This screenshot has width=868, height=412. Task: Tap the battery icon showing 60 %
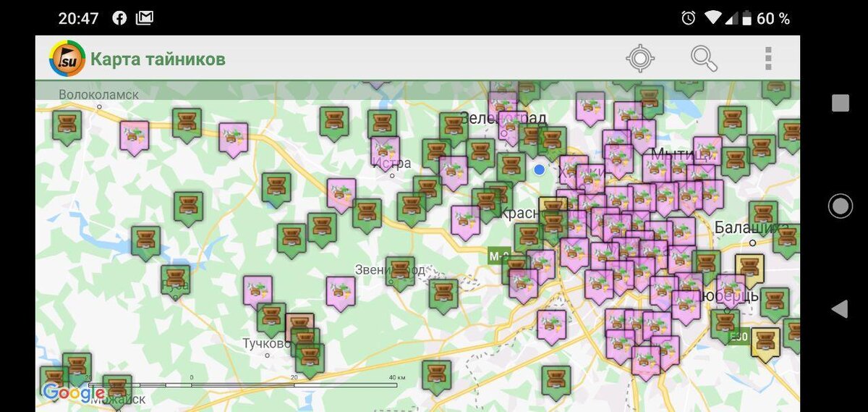746,18
